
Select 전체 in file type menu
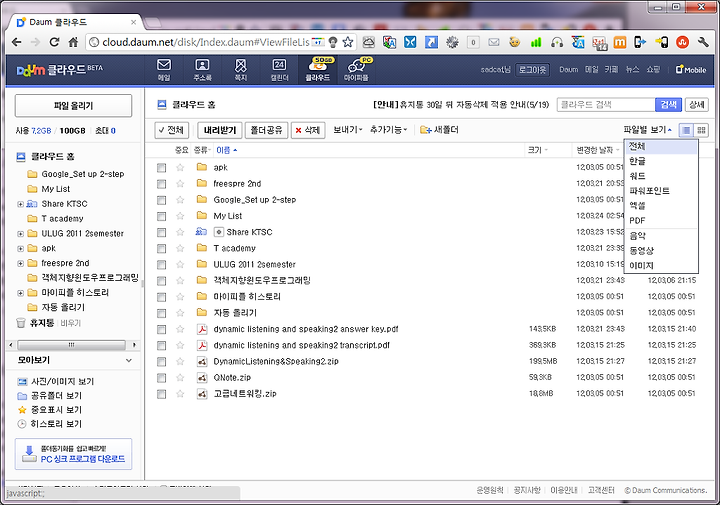coord(661,146)
